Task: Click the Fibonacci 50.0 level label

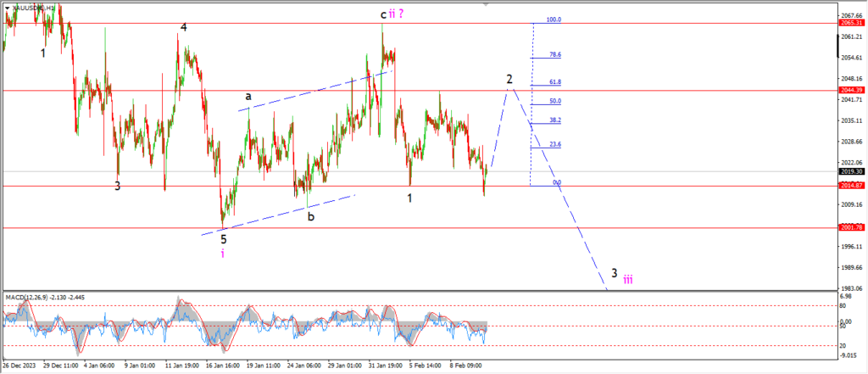Action: (554, 101)
